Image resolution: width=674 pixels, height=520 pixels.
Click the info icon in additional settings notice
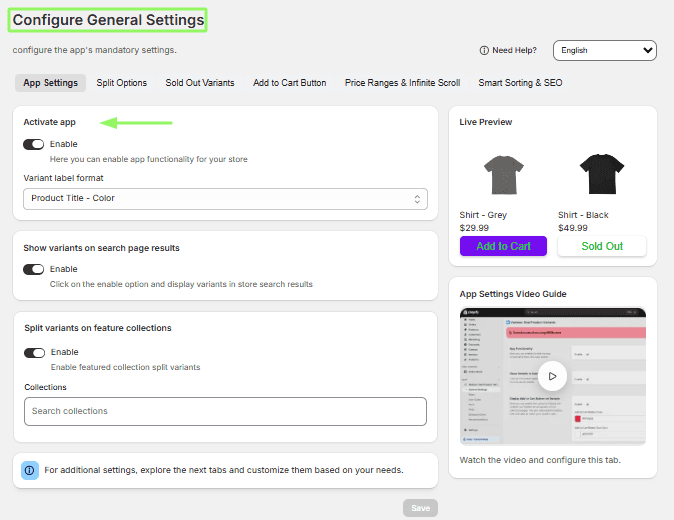[30, 470]
